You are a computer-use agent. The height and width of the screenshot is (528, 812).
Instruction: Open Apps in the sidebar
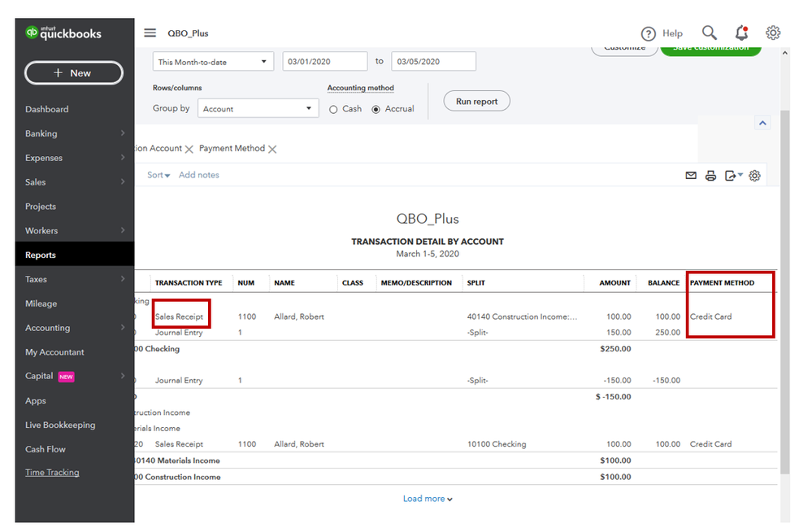35,400
